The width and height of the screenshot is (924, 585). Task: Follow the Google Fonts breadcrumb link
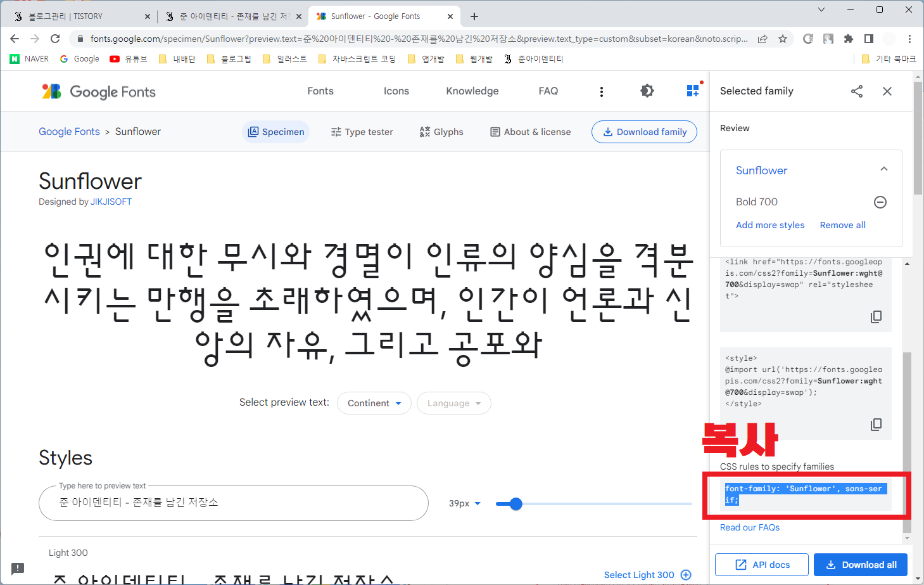[69, 132]
